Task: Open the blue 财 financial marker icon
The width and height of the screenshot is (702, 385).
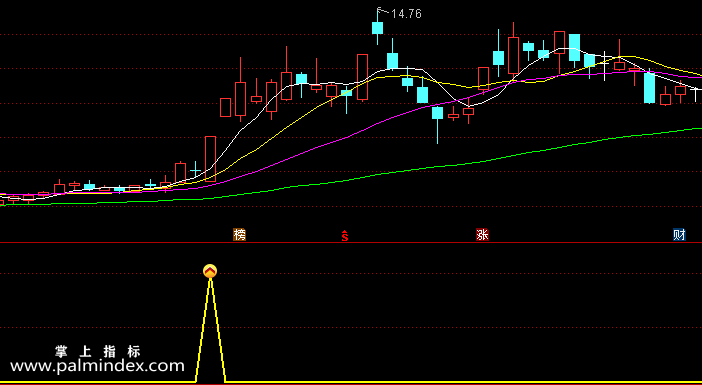Action: pos(679,234)
